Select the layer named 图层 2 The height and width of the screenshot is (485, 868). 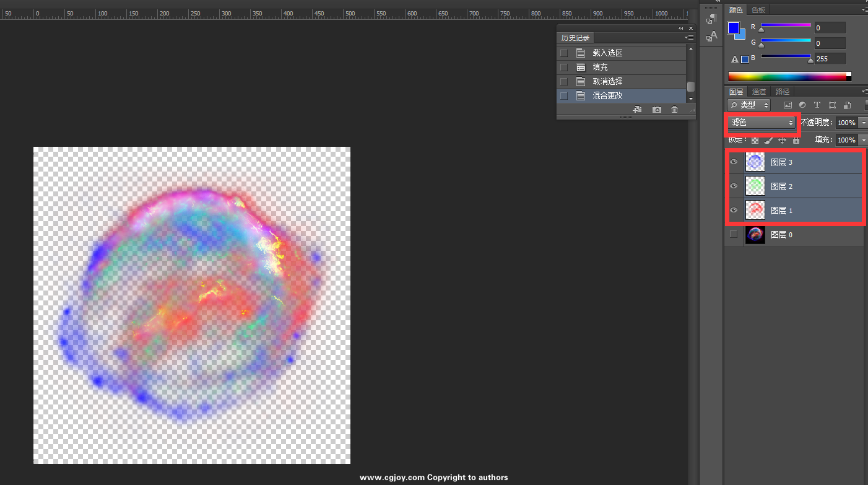click(x=781, y=186)
